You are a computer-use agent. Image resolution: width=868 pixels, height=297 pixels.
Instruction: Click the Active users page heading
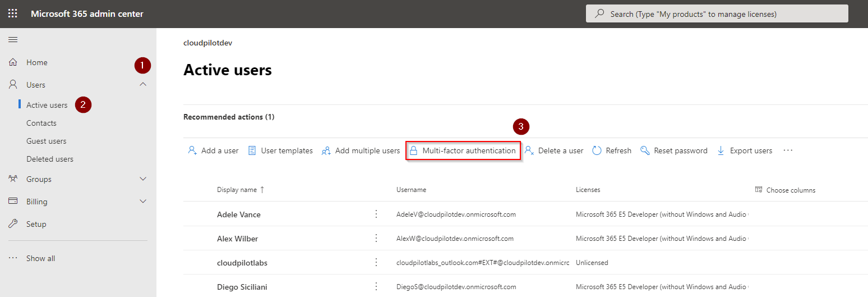(x=228, y=70)
